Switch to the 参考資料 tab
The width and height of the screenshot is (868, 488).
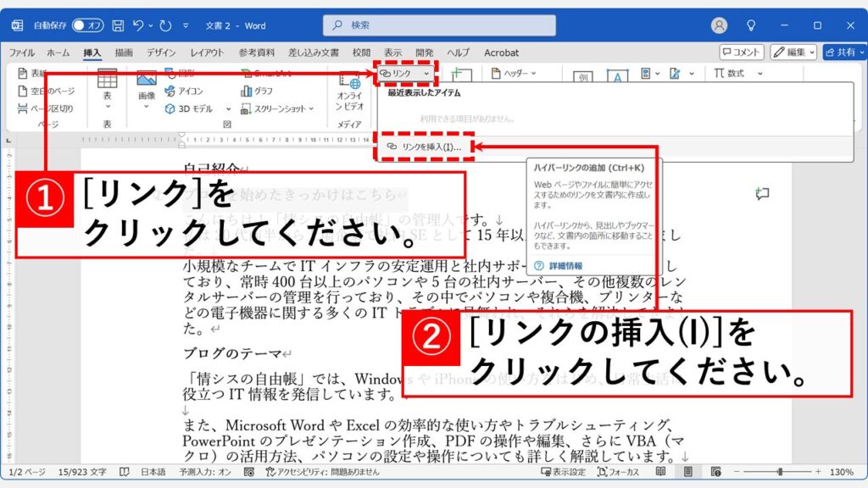tap(256, 53)
